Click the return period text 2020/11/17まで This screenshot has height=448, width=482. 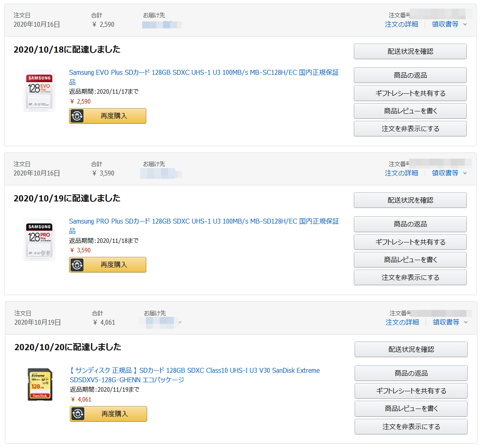[118, 92]
